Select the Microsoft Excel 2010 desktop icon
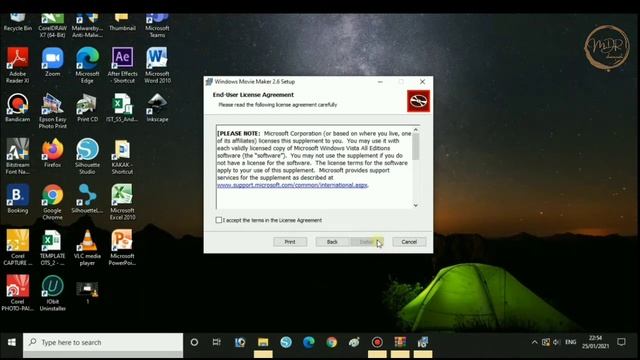 pyautogui.click(x=122, y=202)
